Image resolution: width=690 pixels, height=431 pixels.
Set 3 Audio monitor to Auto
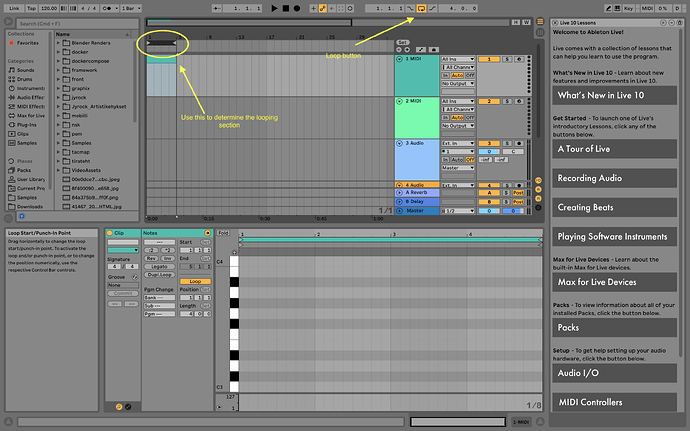pos(458,160)
